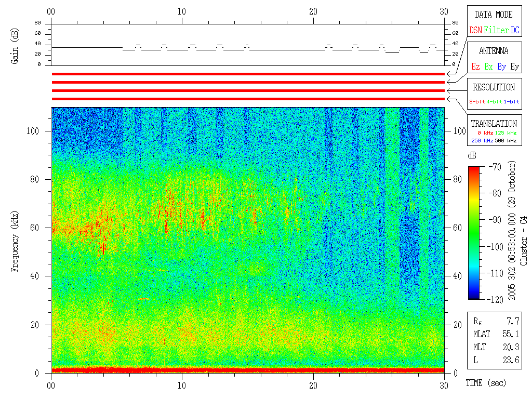Click the dB unit label above color bar
The image size is (532, 399).
pos(472,155)
